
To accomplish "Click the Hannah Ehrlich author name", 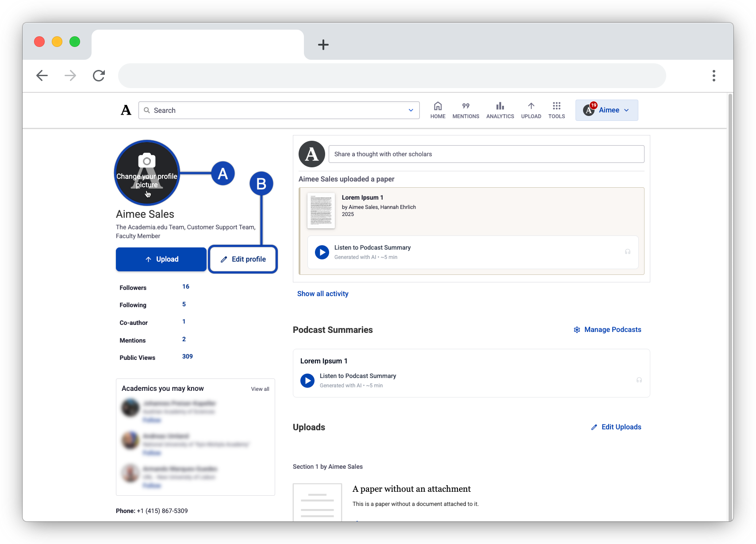I will pos(398,207).
